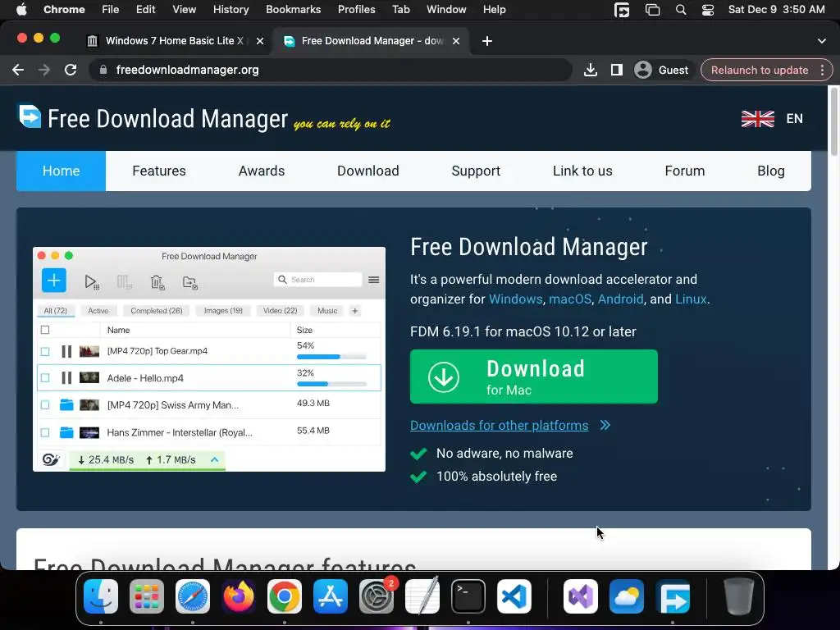Click the Chrome downloads icon in toolbar
The width and height of the screenshot is (840, 630).
[x=591, y=70]
